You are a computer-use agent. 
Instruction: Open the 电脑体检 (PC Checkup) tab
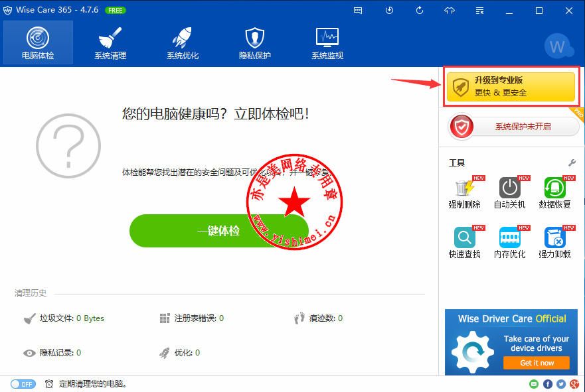[x=38, y=42]
